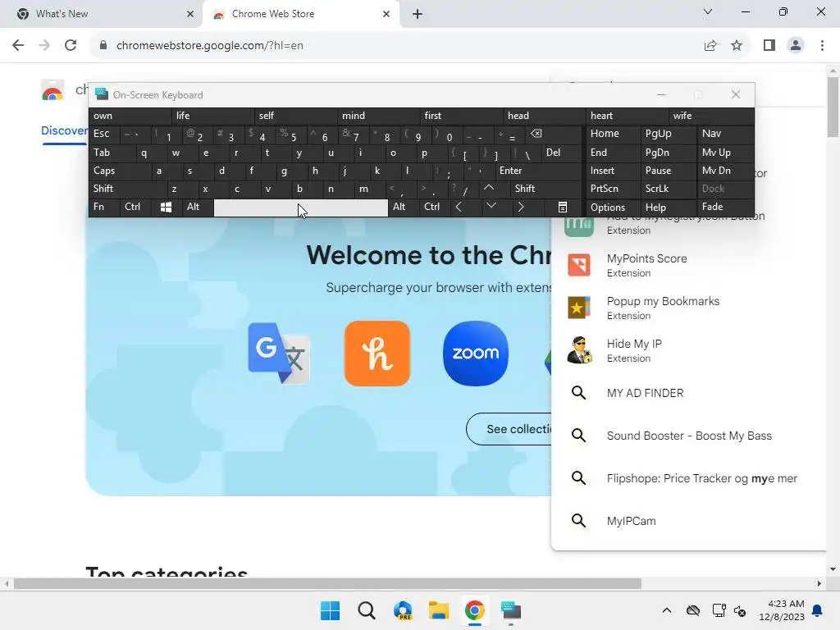The image size is (840, 630).
Task: Open a new tab with the plus button
Action: point(418,14)
